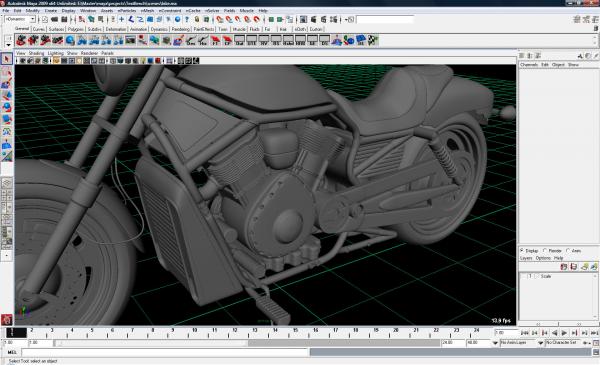Click the open scene icon
The image size is (600, 365).
54,19
